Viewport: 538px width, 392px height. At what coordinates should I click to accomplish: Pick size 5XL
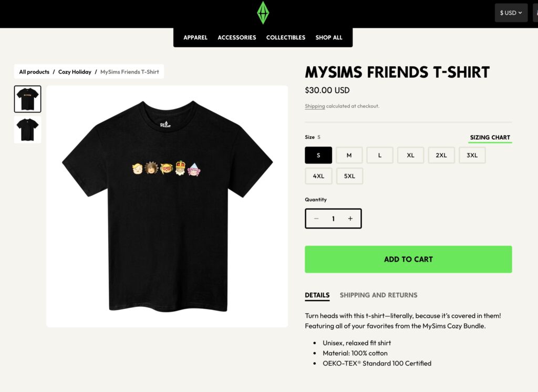(x=349, y=176)
